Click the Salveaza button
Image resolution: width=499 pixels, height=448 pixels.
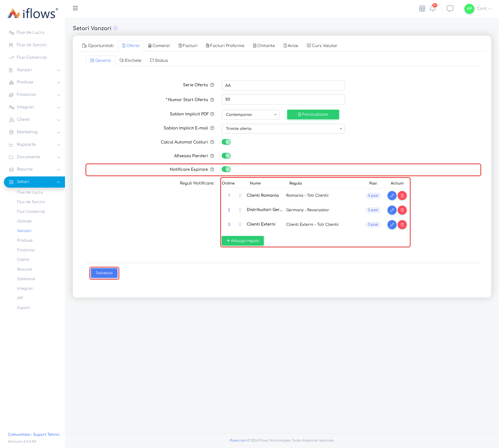[104, 273]
